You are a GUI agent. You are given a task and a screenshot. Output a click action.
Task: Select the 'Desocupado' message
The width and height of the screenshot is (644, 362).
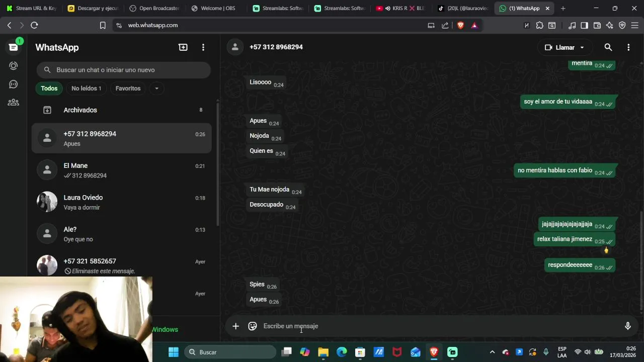pos(273,205)
